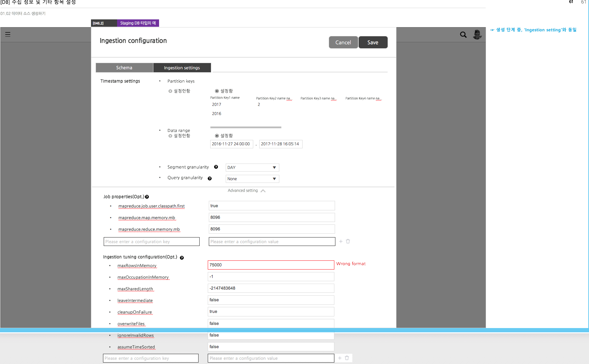This screenshot has height=364, width=589.
Task: Click the Save button
Action: click(x=373, y=42)
